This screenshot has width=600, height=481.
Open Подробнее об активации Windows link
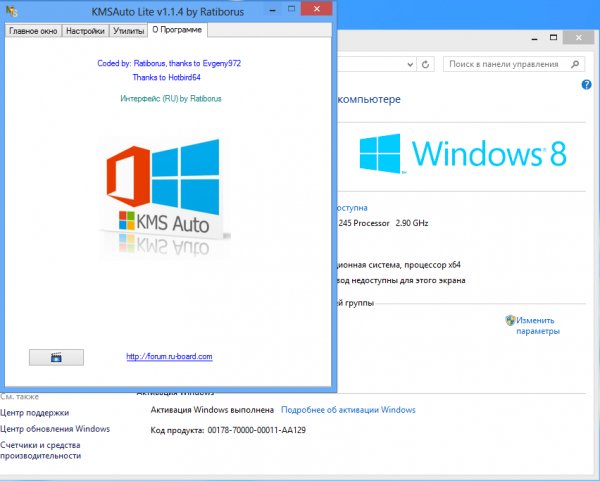click(348, 410)
